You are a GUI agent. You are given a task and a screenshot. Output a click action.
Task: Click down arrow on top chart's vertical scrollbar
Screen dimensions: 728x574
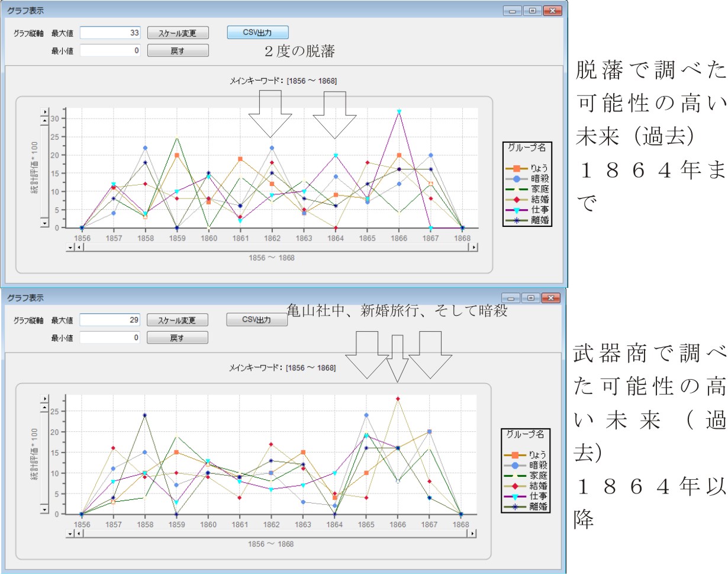pyautogui.click(x=44, y=223)
